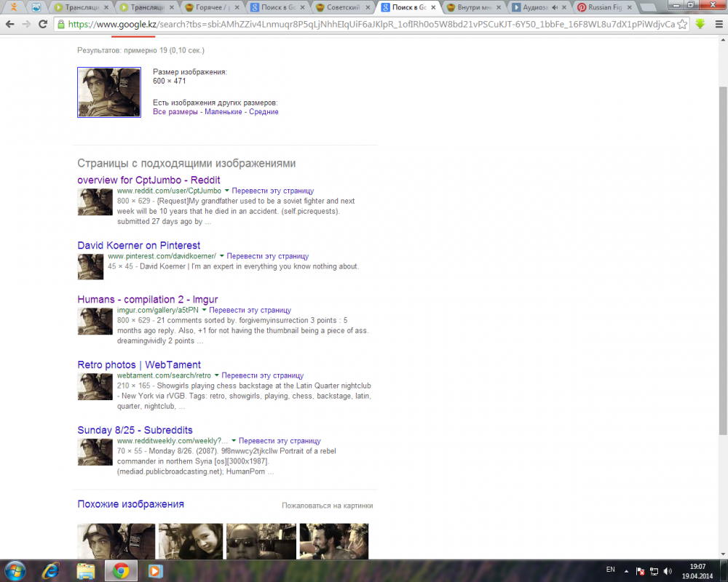This screenshot has width=728, height=582.
Task: Open Windows Explorer folder in taskbar
Action: coord(86,570)
